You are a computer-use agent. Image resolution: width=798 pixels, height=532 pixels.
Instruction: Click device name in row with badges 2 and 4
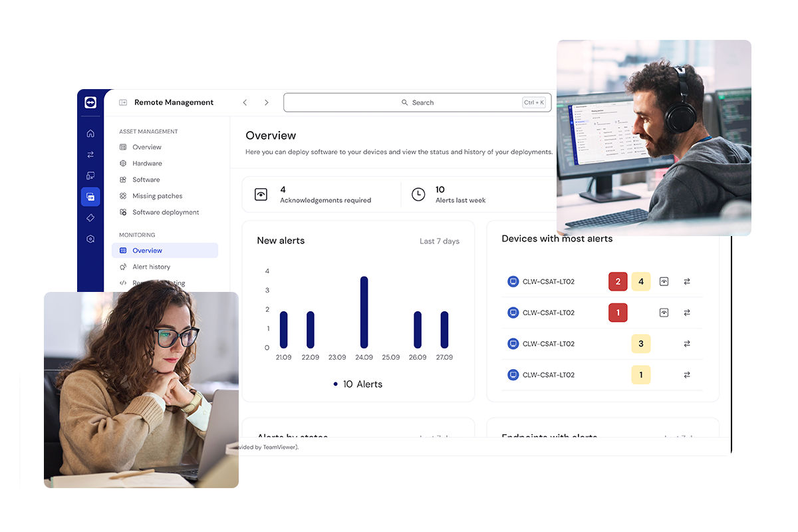(x=549, y=281)
